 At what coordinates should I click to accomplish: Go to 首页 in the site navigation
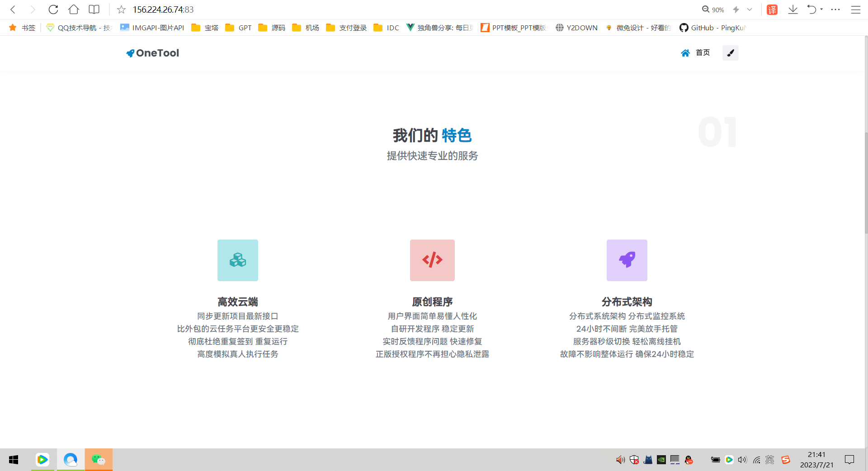tap(695, 53)
